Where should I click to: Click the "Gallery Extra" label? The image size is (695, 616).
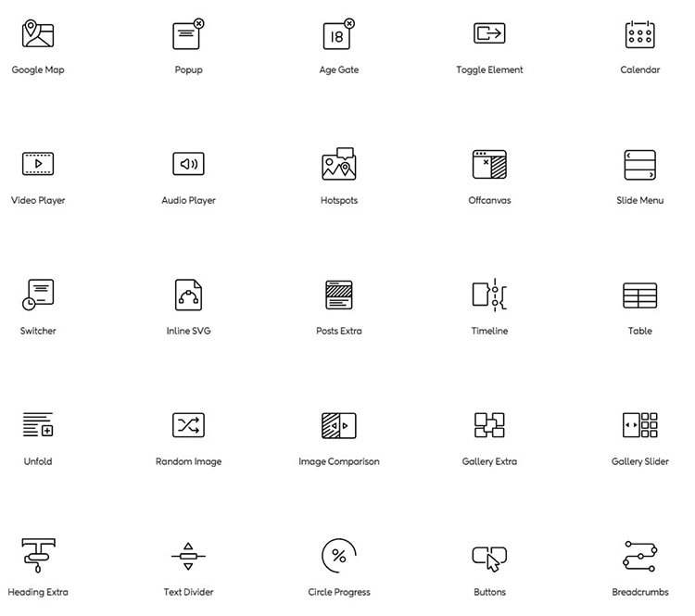point(489,461)
